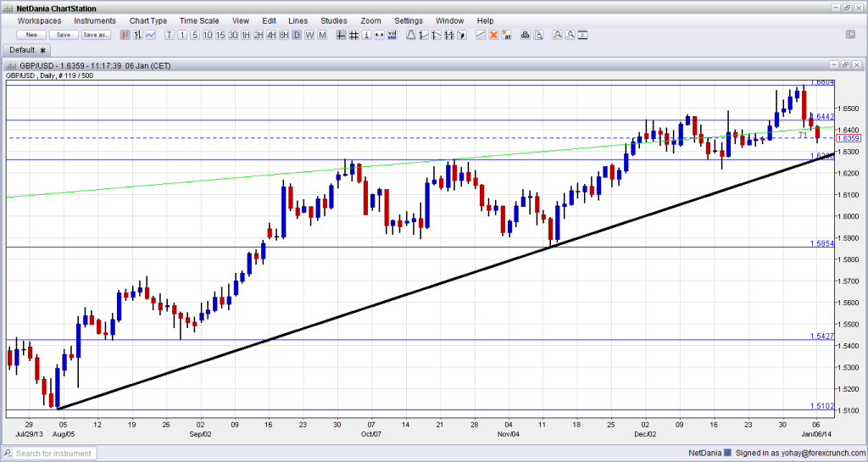Click the Save workspace button
This screenshot has width=868, height=462.
64,35
